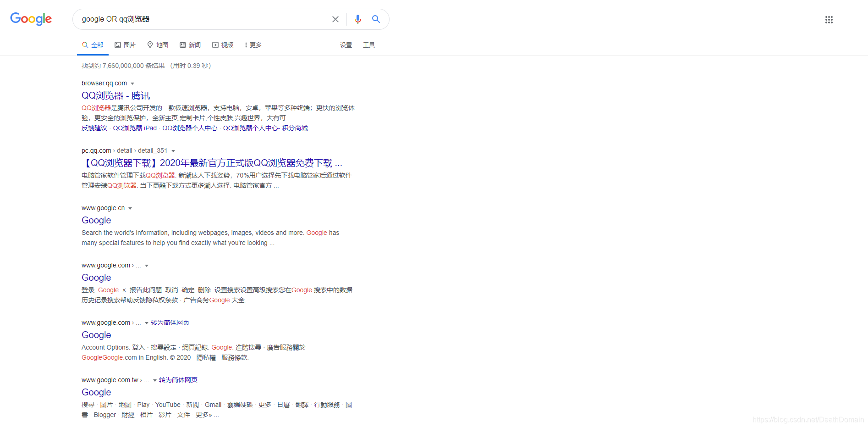Open 设置 search settings
The height and width of the screenshot is (428, 868).
346,45
